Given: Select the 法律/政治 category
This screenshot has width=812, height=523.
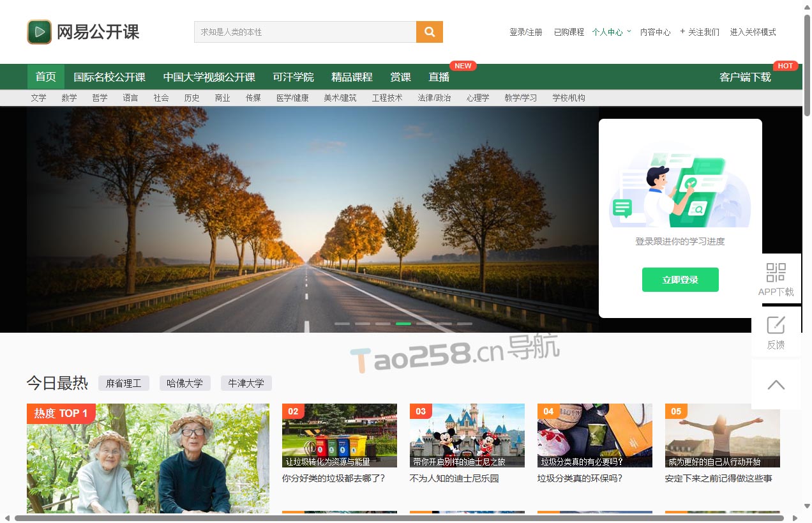Looking at the screenshot, I should coord(434,98).
